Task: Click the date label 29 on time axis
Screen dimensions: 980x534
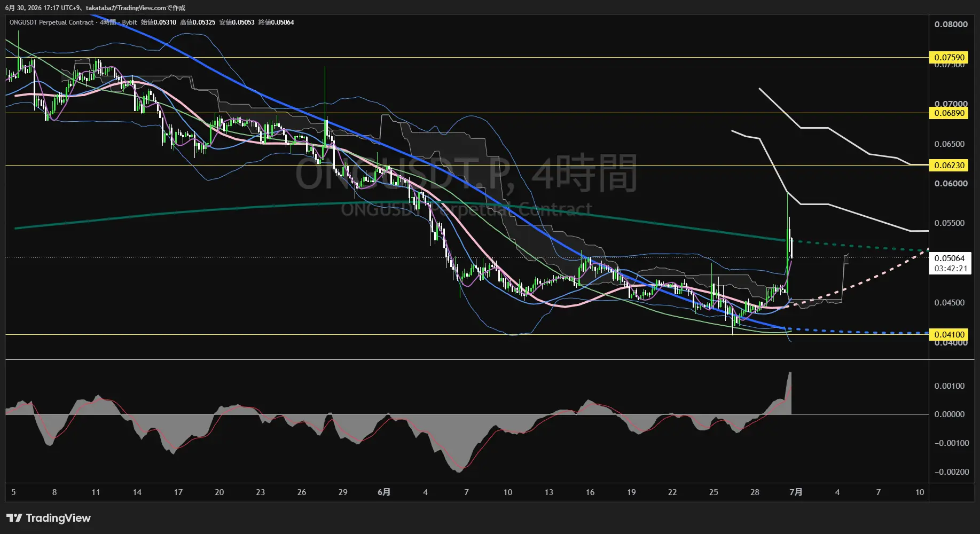Action: [x=343, y=492]
